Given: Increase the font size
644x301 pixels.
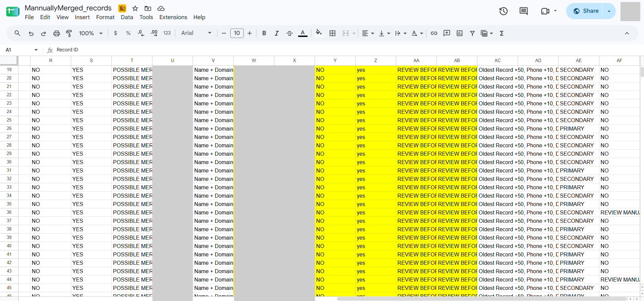Looking at the screenshot, I should (249, 33).
